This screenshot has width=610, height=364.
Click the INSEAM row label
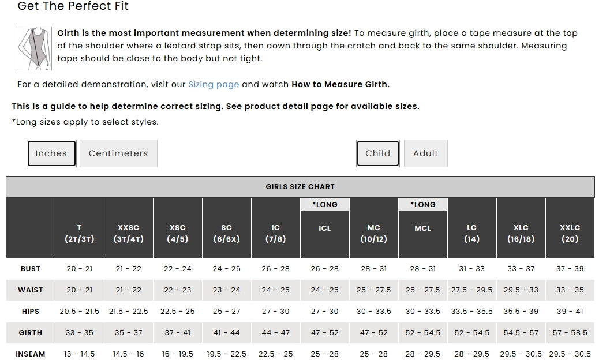point(31,354)
